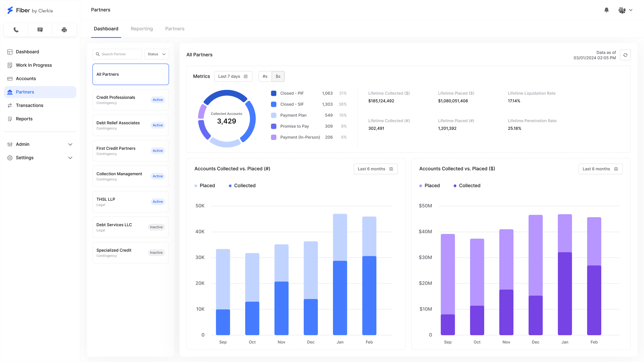Open the notifications bell
644x362 pixels.
click(x=606, y=10)
